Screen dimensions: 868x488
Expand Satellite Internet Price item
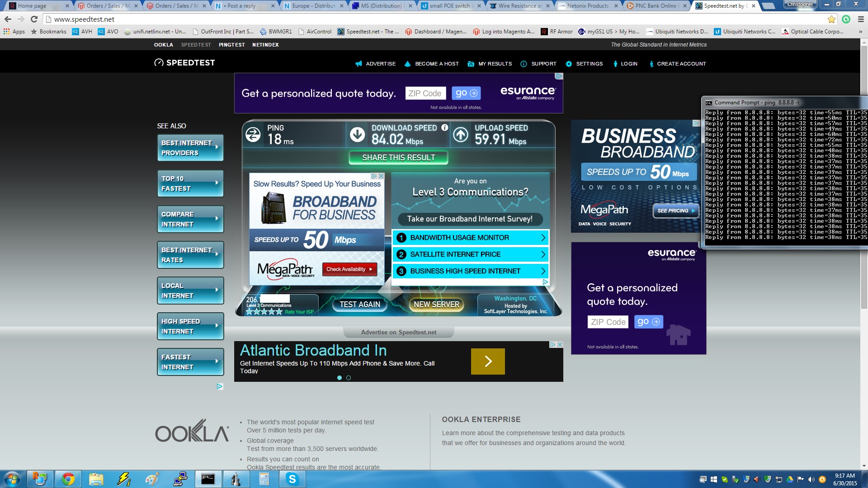point(470,254)
